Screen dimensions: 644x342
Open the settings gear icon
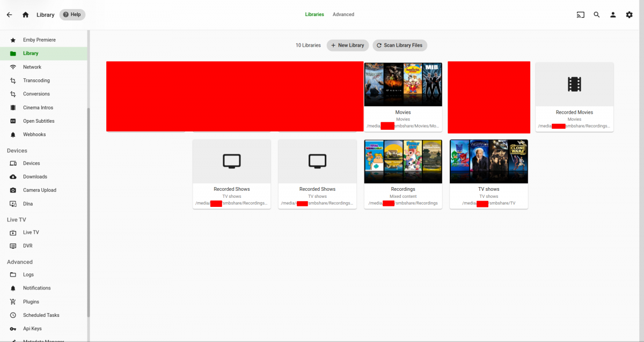[x=630, y=14]
